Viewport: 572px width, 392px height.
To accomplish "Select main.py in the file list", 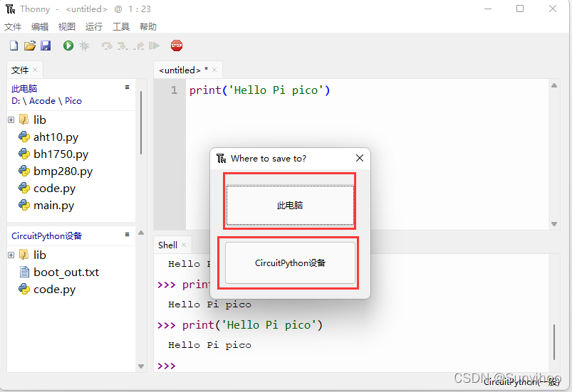I will click(53, 205).
